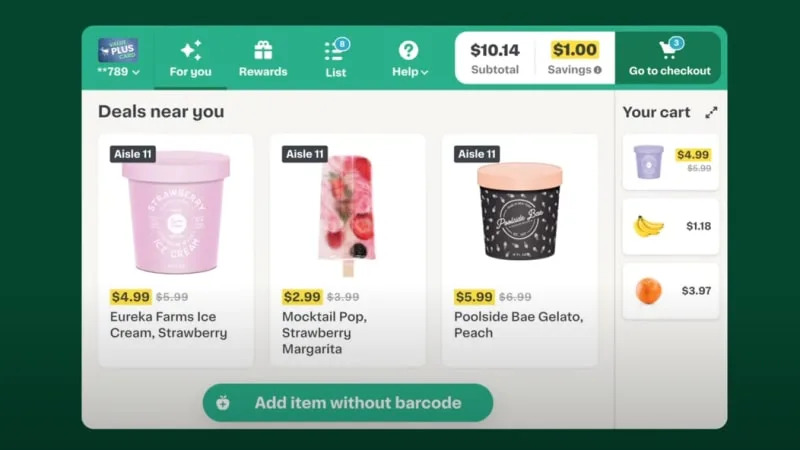Click the Help question mark icon
Viewport: 800px width, 450px height.
point(408,51)
